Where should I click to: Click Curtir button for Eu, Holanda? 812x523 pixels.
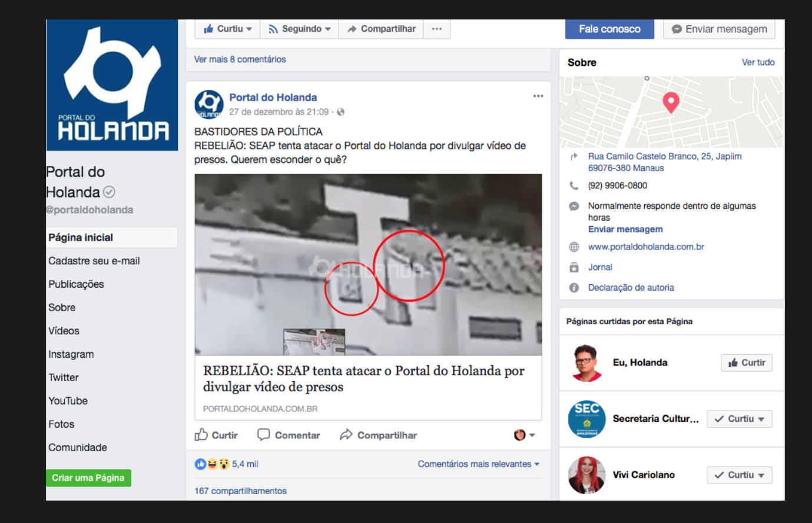click(746, 363)
